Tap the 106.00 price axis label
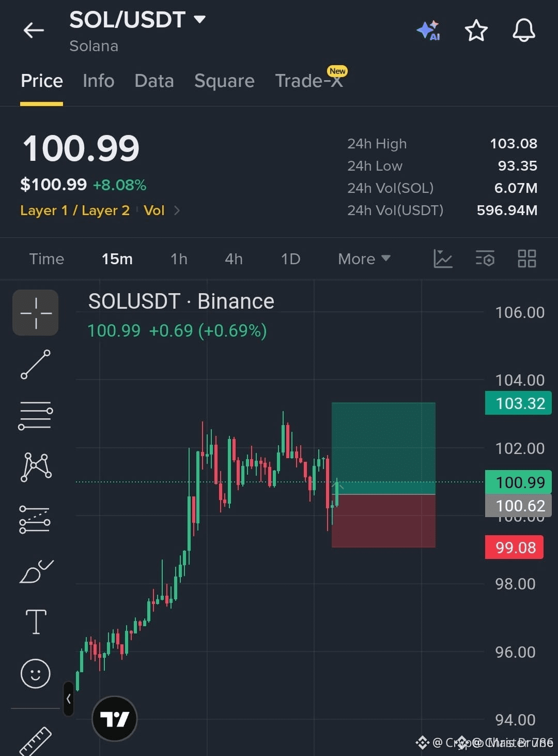 pos(520,312)
